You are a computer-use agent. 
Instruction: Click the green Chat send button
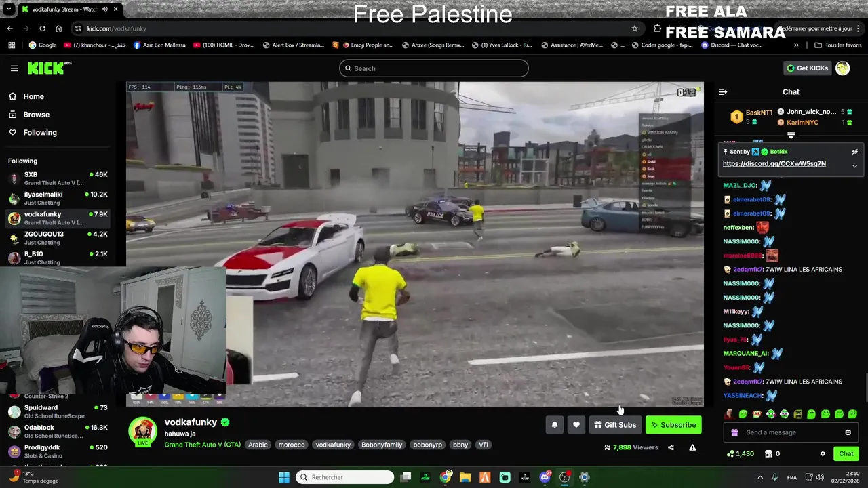pyautogui.click(x=846, y=453)
